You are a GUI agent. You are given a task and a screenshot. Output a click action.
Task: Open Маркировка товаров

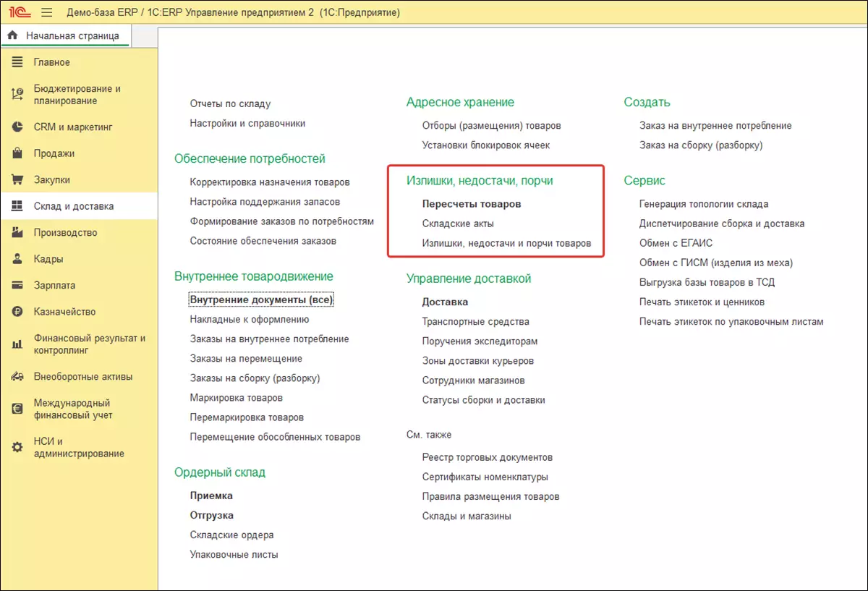point(237,398)
